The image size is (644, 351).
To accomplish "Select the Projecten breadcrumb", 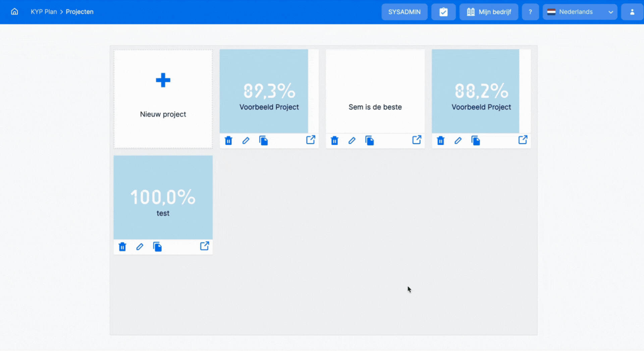I will click(x=79, y=12).
